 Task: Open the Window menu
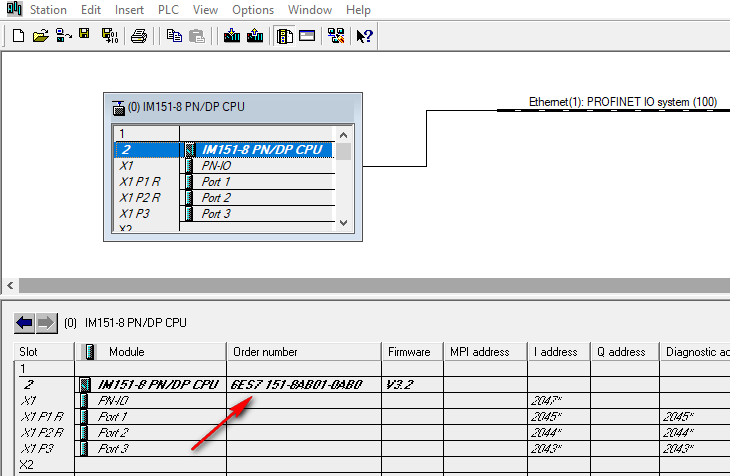point(310,10)
